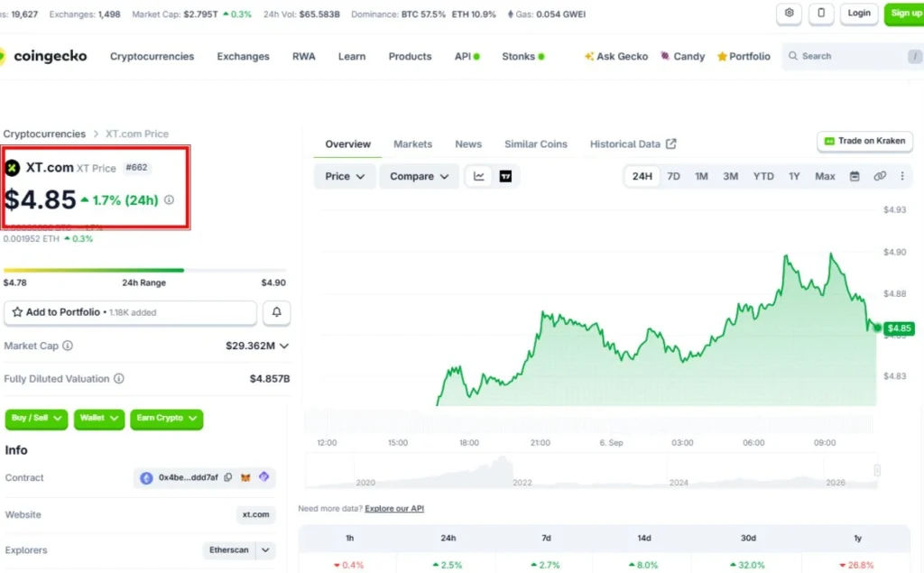Image resolution: width=924 pixels, height=573 pixels.
Task: Switch to the News tab
Action: click(468, 143)
